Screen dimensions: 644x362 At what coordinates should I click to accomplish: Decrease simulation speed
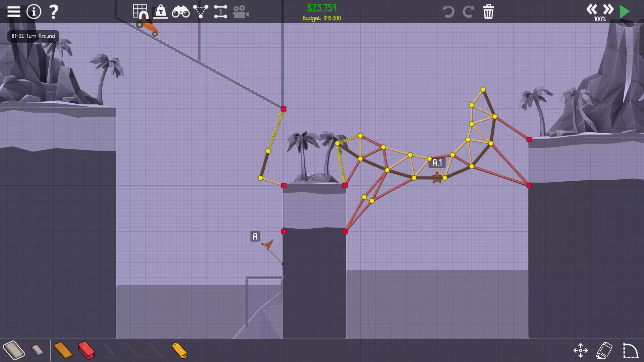coord(591,9)
